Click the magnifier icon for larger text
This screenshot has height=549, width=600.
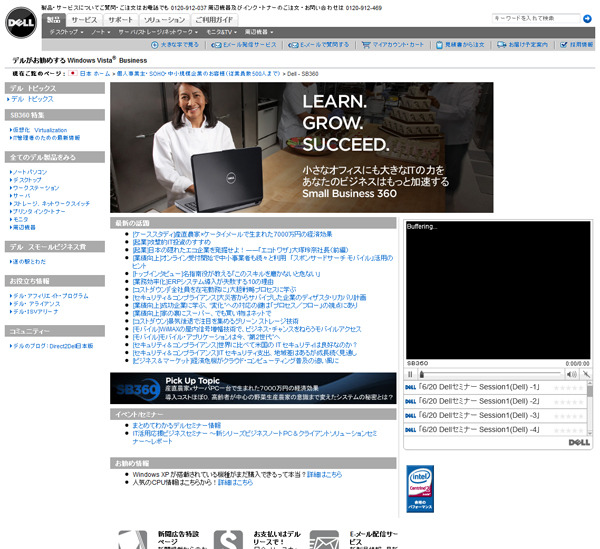(155, 45)
